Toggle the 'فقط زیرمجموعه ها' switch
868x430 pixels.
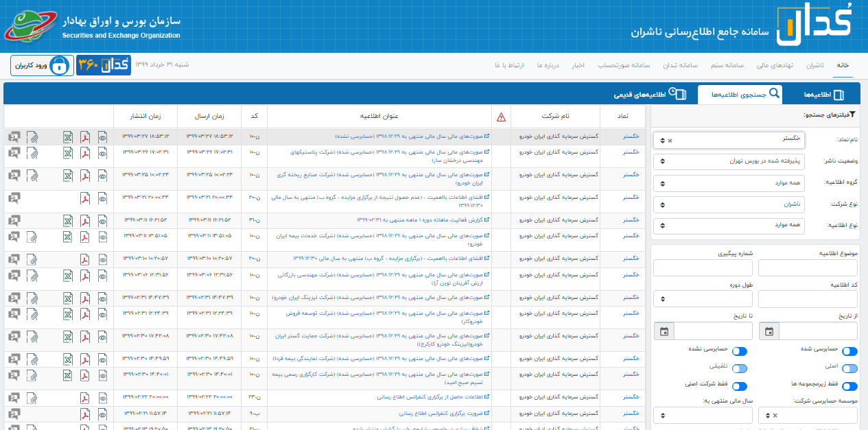click(849, 387)
